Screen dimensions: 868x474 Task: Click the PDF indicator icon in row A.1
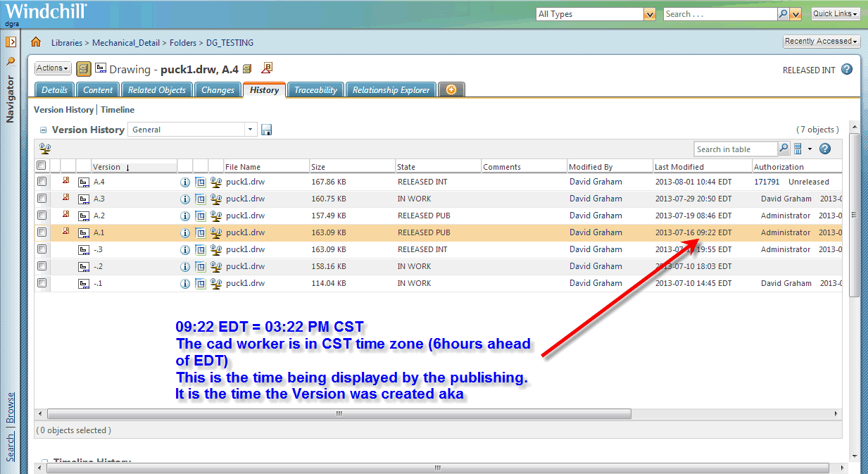(x=66, y=231)
